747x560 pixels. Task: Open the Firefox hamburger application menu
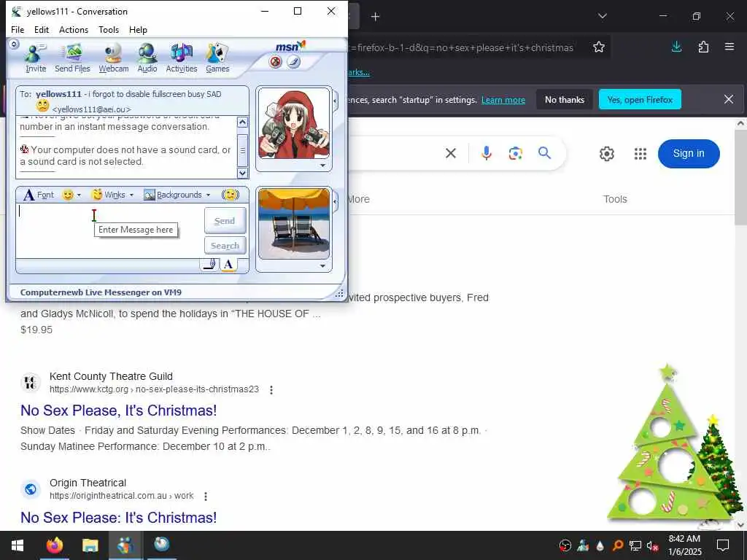[729, 47]
